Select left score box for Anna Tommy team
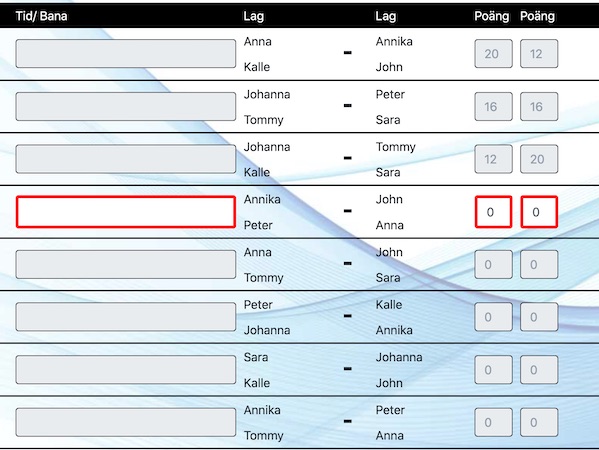Viewport: 599px width, 450px height. 493,264
